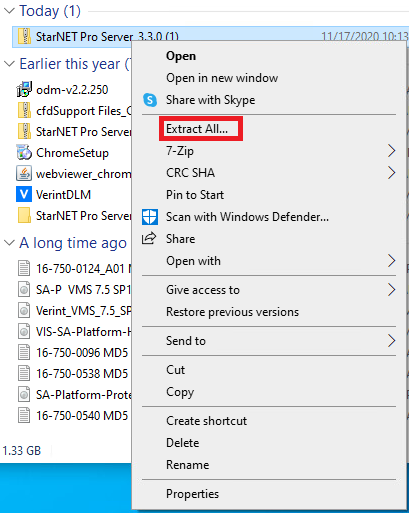Expand the 7-Zip submenu arrow
Image resolution: width=409 pixels, height=513 pixels.
(x=392, y=151)
